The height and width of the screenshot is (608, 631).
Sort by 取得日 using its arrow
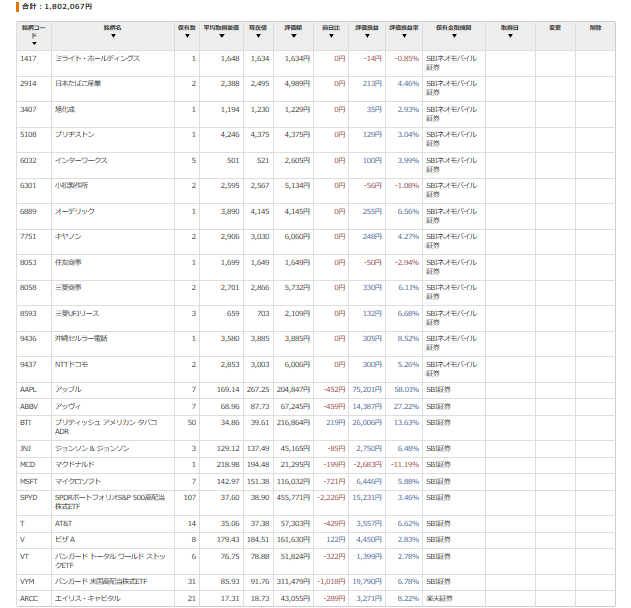click(510, 36)
